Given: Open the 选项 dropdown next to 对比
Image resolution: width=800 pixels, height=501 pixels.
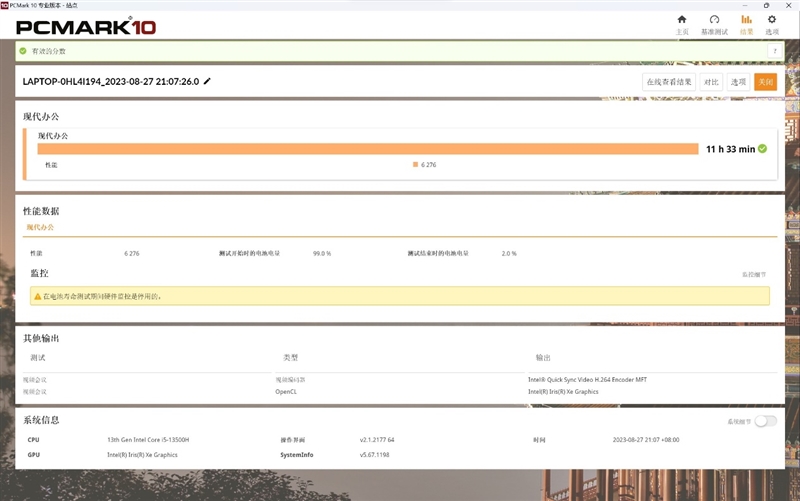Looking at the screenshot, I should point(738,82).
